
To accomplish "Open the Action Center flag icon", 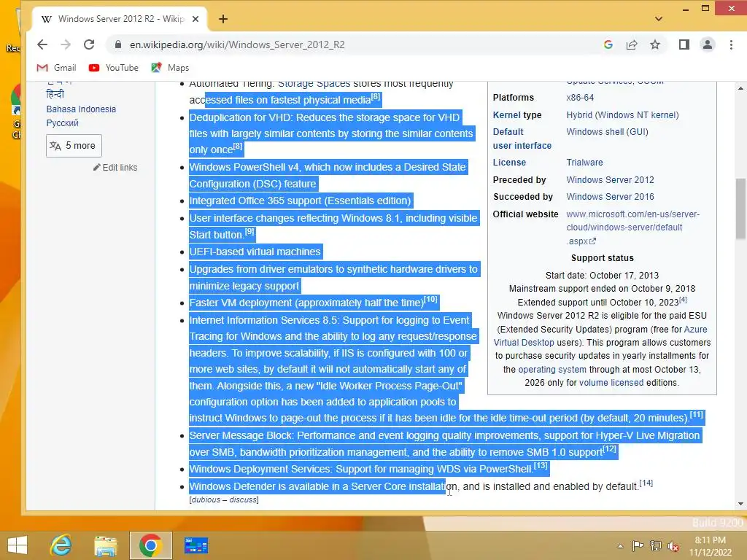I will pos(638,545).
